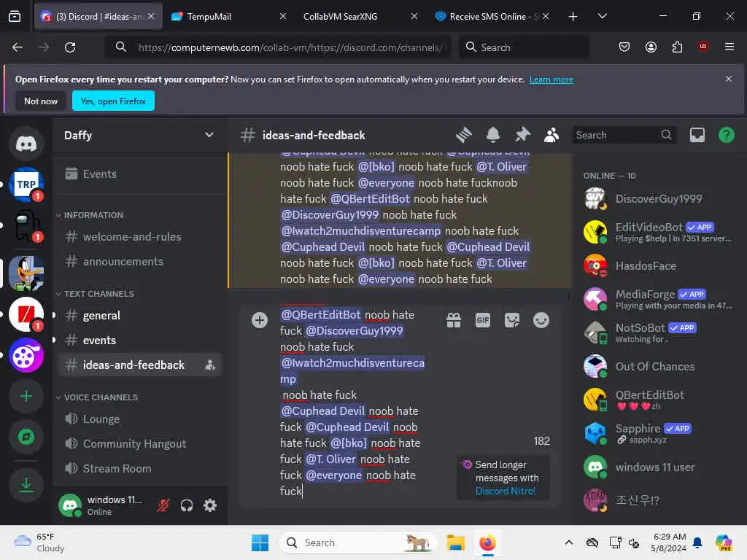This screenshot has width=747, height=560.
Task: Open User Settings gear icon
Action: click(x=210, y=505)
